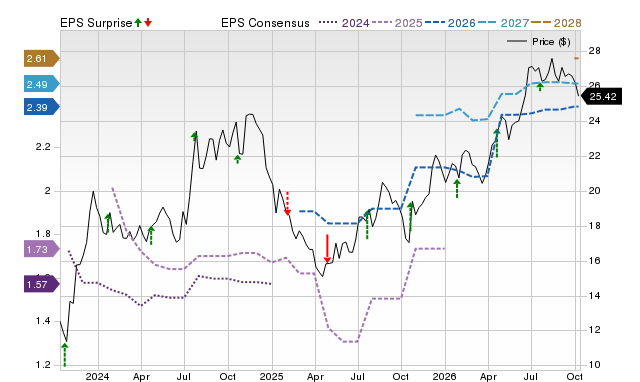Click the 2026 x-axis label
The width and height of the screenshot is (640, 382).
pyautogui.click(x=444, y=376)
